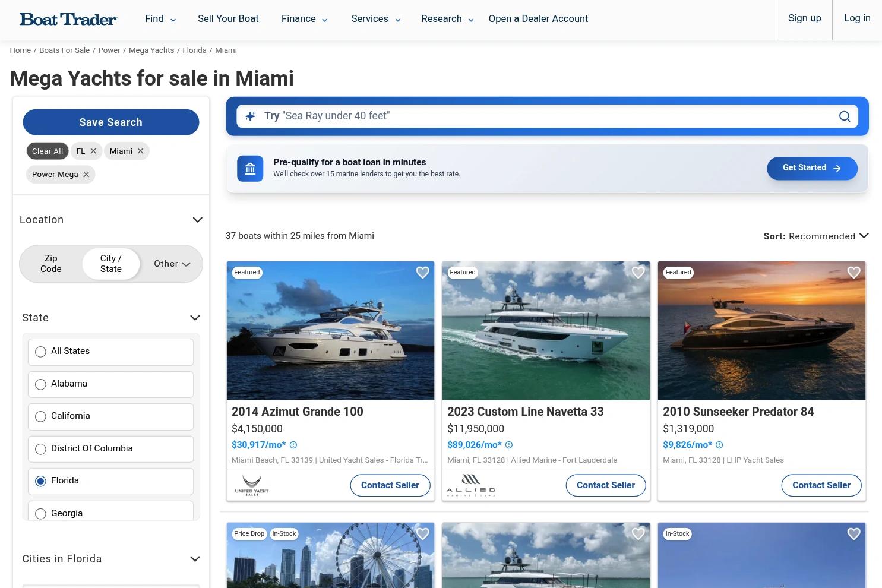Open a Dealer Account link
The image size is (882, 588).
coord(538,19)
